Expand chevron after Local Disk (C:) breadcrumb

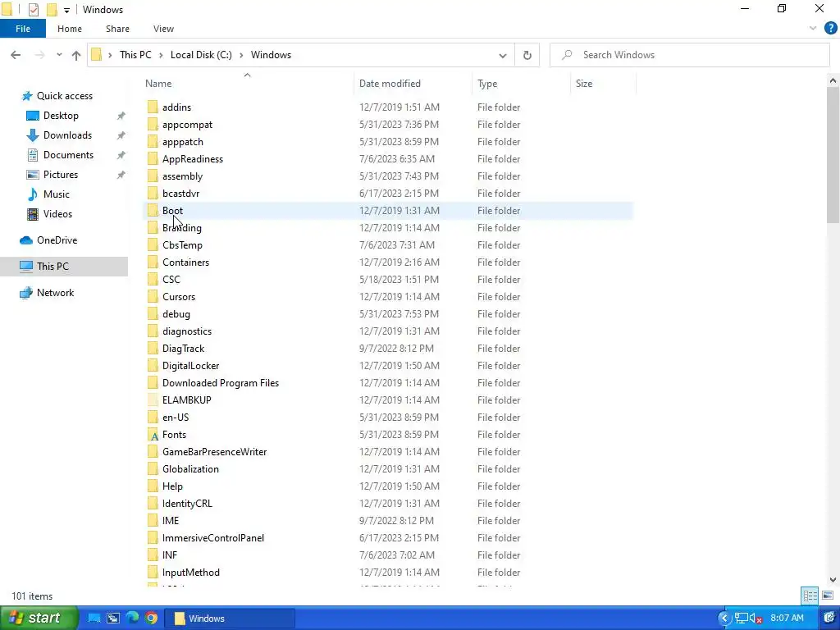click(x=241, y=55)
